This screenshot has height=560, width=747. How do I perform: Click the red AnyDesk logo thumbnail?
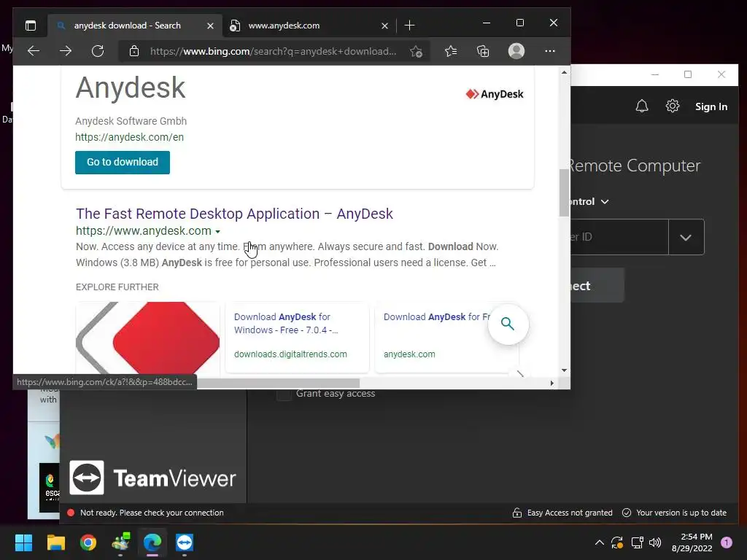[147, 338]
